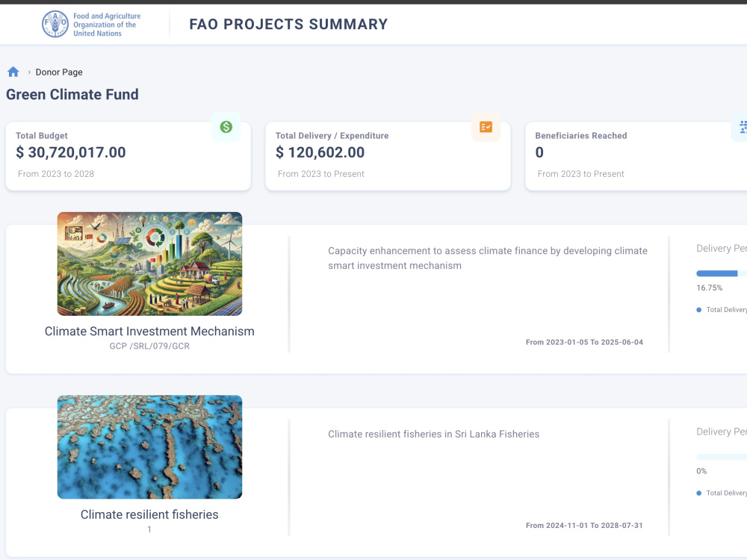Click the Green Climate Fund heading

[x=72, y=94]
